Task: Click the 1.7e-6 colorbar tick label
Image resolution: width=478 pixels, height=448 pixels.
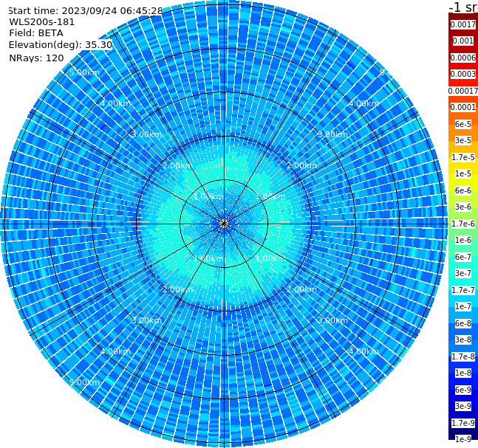Action: (463, 224)
